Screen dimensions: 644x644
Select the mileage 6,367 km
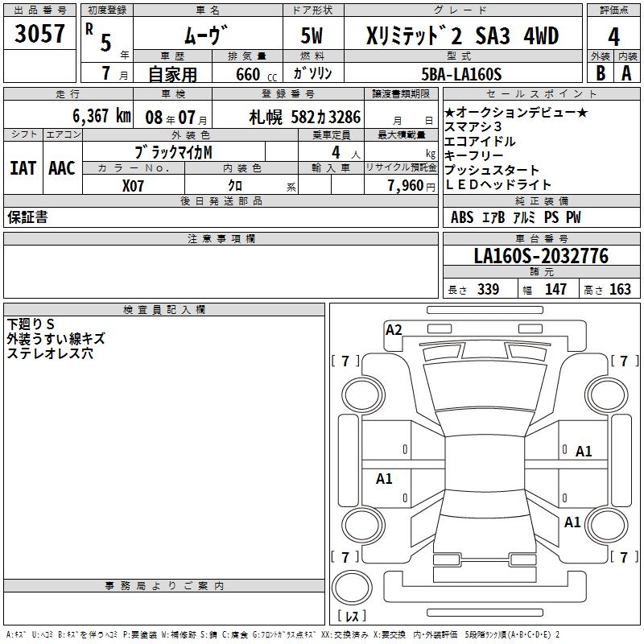101,116
